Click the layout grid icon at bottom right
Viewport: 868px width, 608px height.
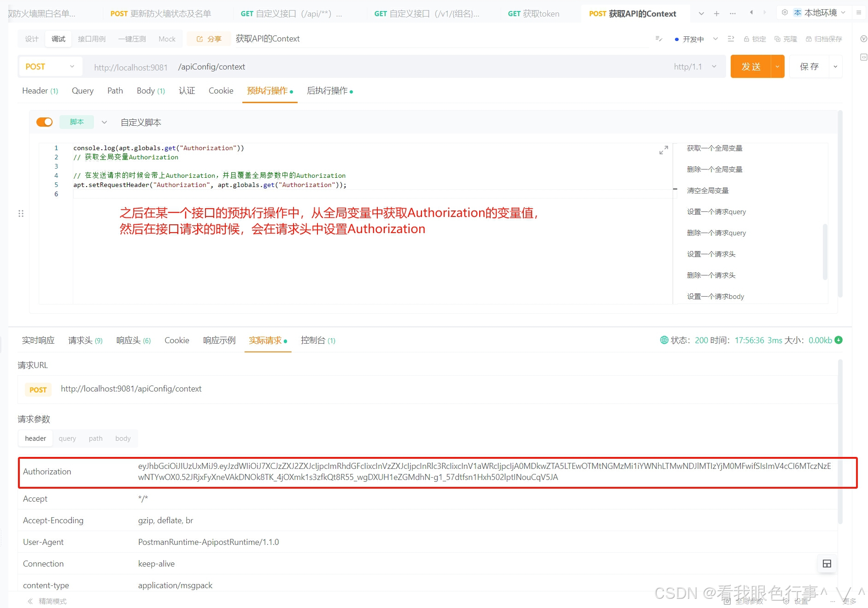pyautogui.click(x=827, y=563)
